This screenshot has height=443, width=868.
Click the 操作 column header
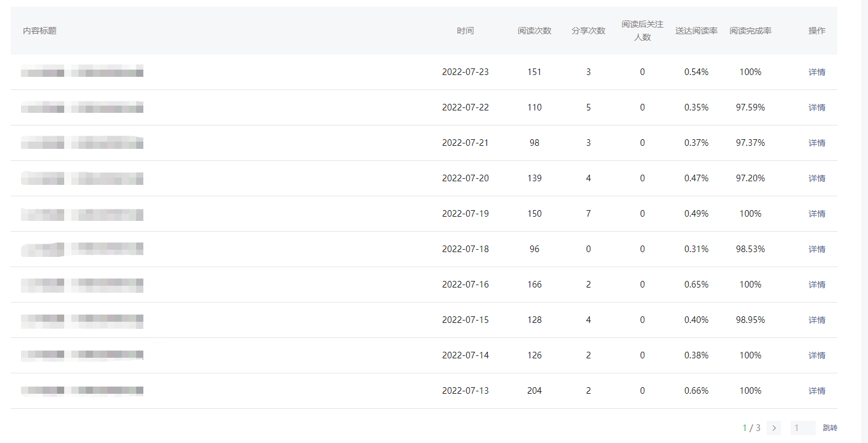[816, 31]
